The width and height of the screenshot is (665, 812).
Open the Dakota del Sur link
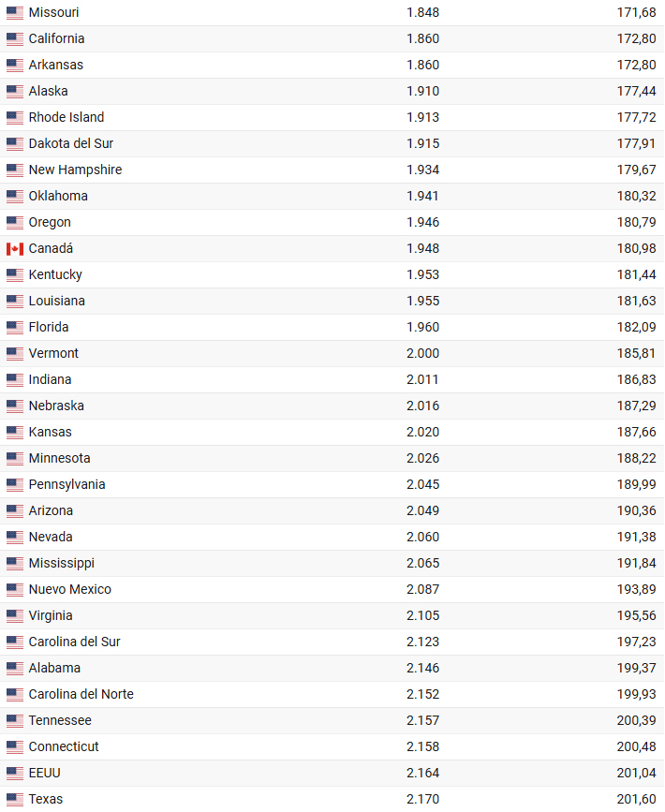tap(71, 144)
